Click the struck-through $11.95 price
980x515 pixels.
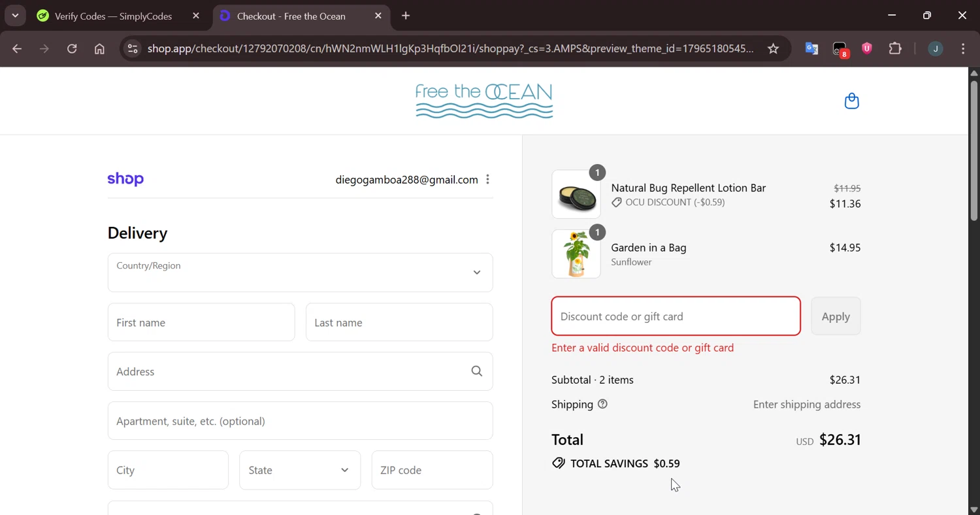click(847, 188)
